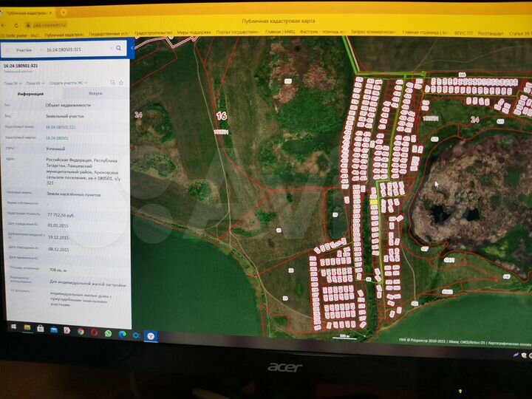Click the copy icon beside the star
The height and width of the screenshot is (399, 532).
[112, 83]
